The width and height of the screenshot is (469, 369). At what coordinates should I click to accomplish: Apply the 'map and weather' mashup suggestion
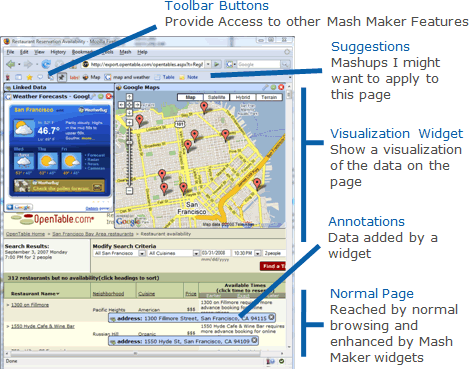(x=127, y=77)
